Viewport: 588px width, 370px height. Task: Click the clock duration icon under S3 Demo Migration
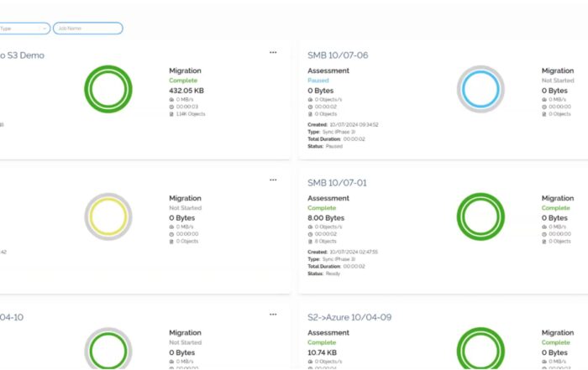click(171, 107)
